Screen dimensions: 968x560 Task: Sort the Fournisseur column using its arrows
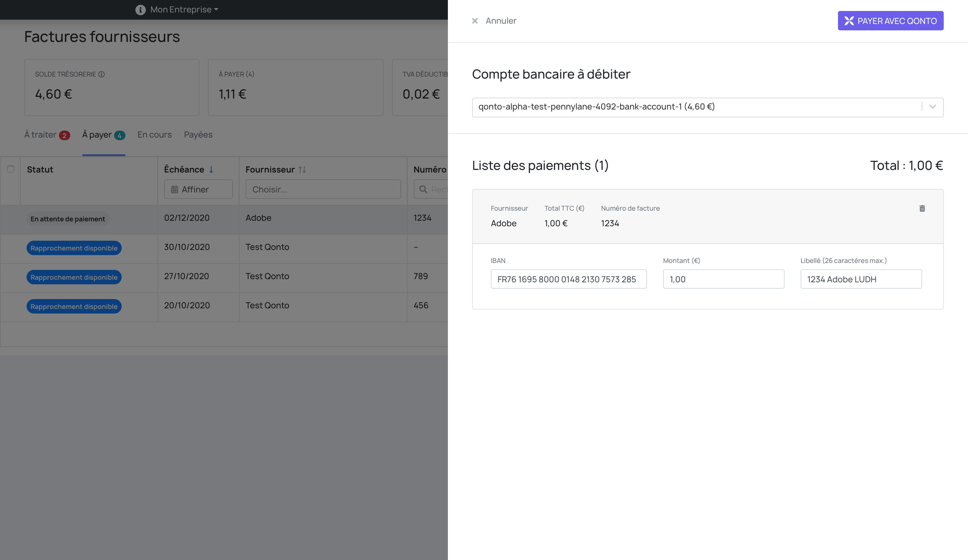coord(302,169)
